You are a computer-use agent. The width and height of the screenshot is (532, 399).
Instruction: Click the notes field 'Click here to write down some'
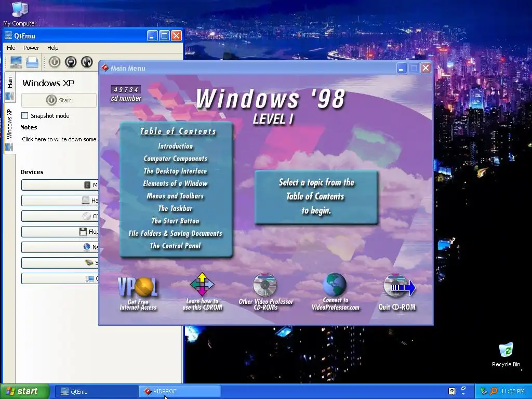[x=59, y=139]
